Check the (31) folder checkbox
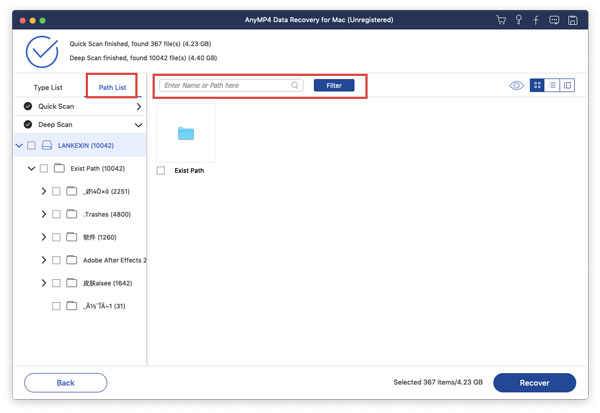600x413 pixels. (56, 306)
